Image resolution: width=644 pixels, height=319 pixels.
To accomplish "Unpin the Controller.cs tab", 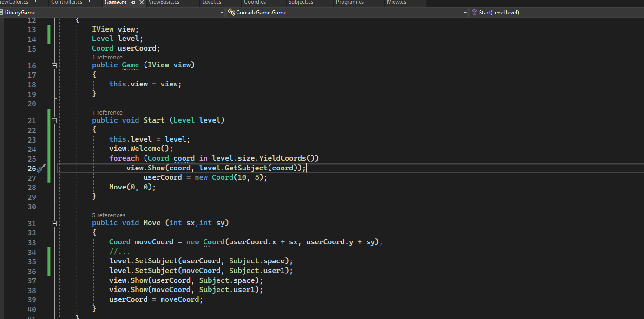I will point(89,2).
